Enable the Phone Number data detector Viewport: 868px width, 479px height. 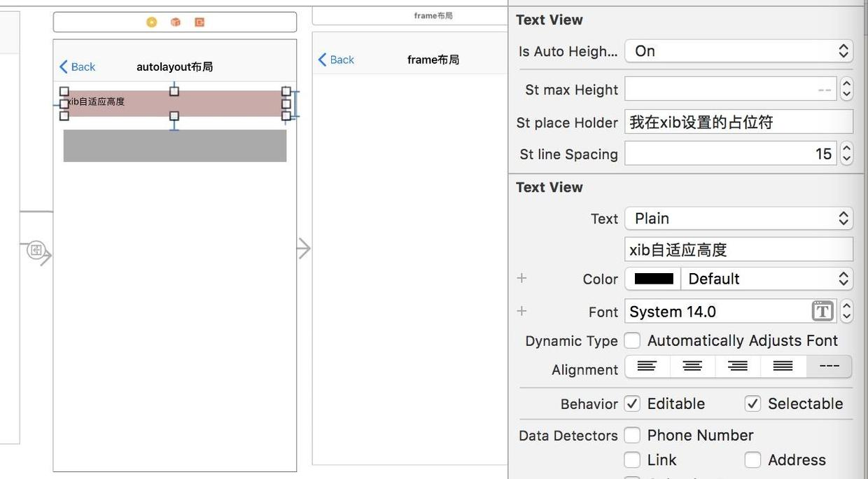pyautogui.click(x=632, y=435)
